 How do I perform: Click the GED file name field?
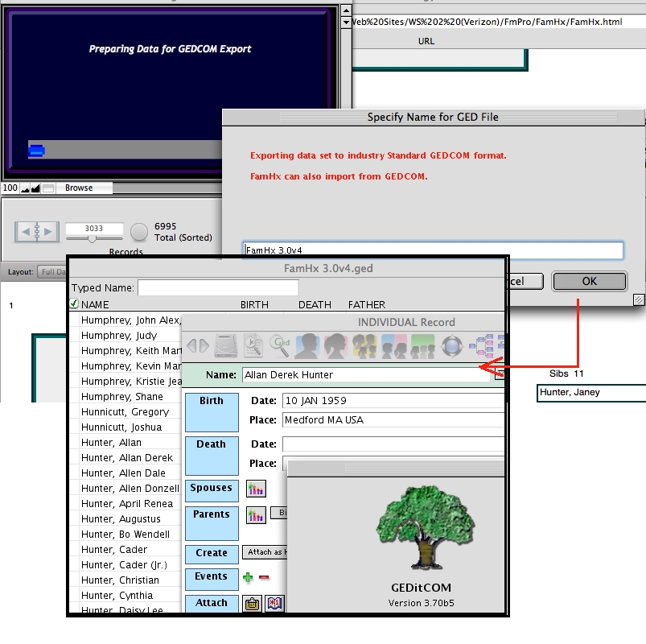(433, 250)
